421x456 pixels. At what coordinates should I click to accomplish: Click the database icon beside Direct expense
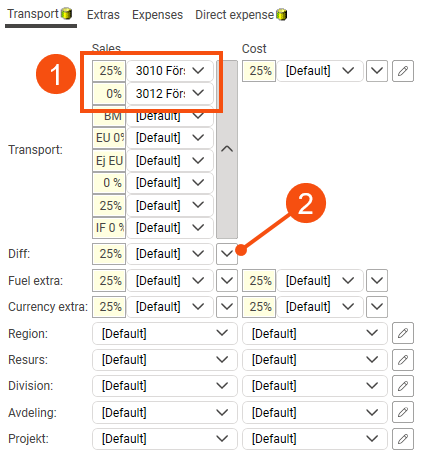click(282, 15)
